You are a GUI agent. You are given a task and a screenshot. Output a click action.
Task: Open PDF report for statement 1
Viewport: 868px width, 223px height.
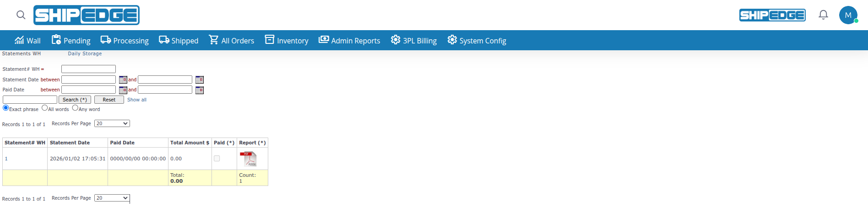tap(248, 159)
